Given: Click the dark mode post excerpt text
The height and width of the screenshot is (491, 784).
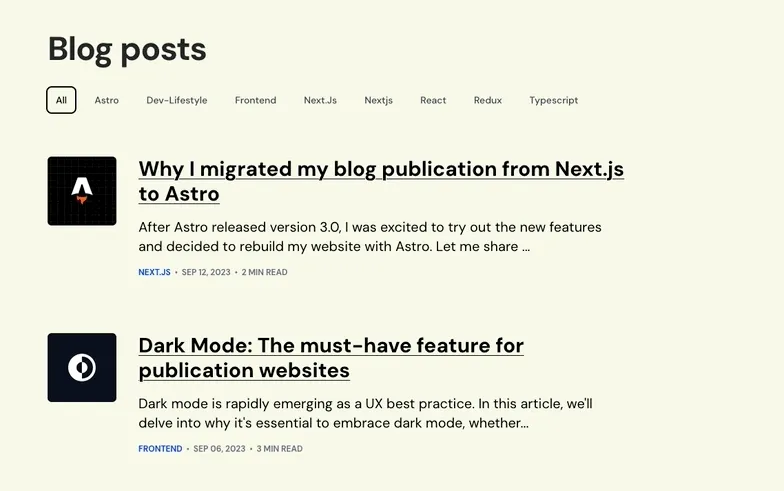Looking at the screenshot, I should (x=366, y=413).
